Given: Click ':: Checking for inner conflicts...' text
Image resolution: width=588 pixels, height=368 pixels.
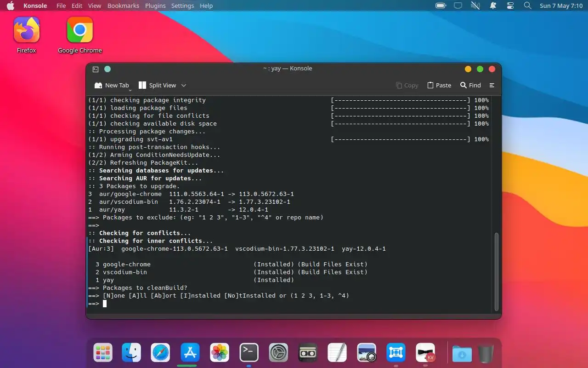Looking at the screenshot, I should (151, 241).
